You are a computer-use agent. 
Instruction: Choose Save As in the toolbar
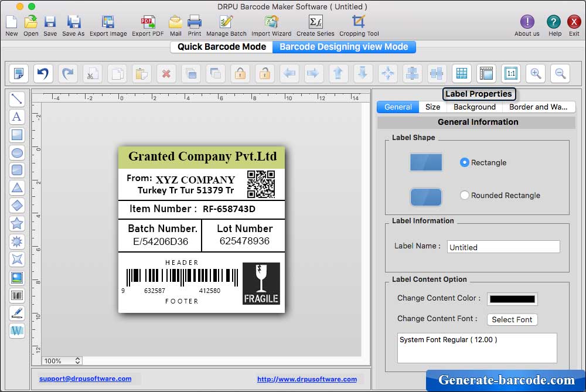coord(73,25)
